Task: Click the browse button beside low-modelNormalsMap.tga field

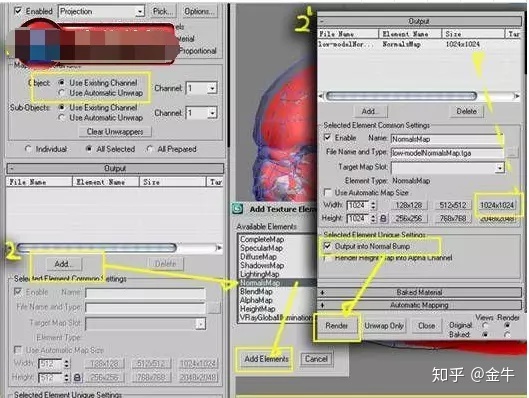Action: pyautogui.click(x=512, y=152)
